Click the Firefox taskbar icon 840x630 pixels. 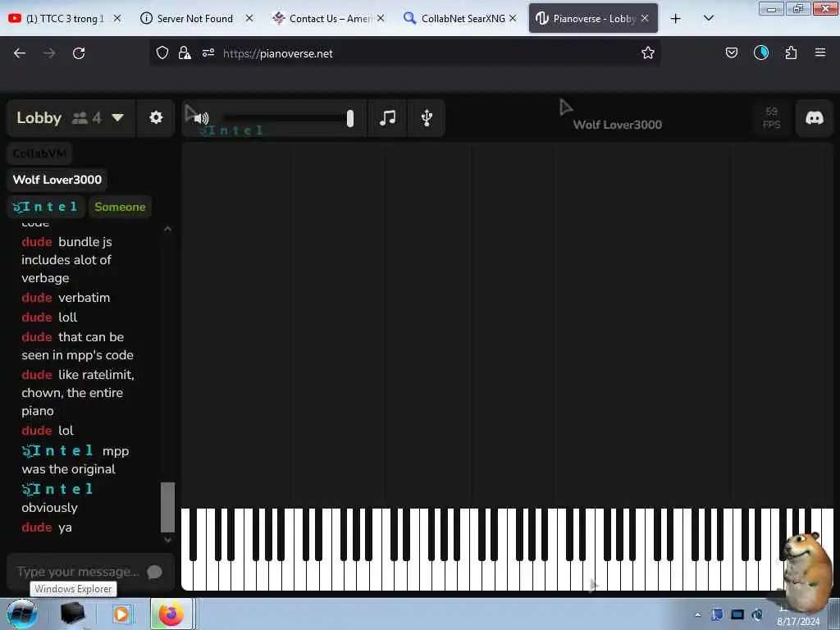tap(171, 614)
